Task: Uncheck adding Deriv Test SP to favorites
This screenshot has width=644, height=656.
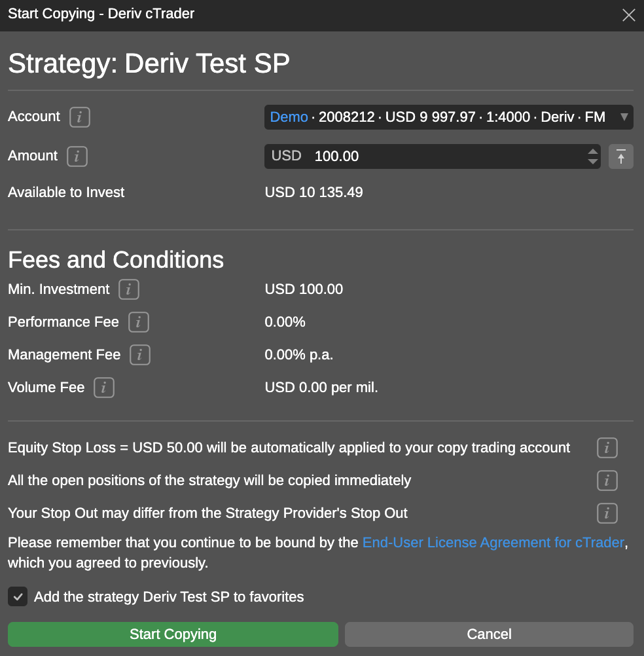Action: pyautogui.click(x=17, y=596)
